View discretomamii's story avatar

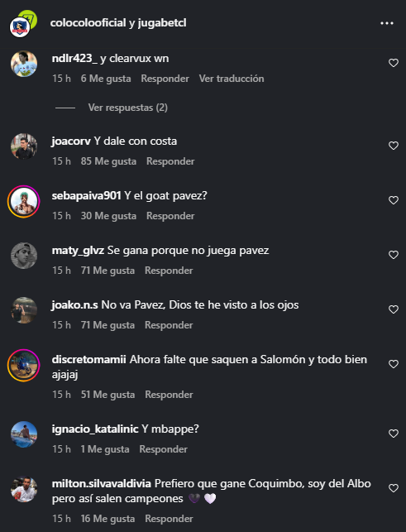coord(24,366)
